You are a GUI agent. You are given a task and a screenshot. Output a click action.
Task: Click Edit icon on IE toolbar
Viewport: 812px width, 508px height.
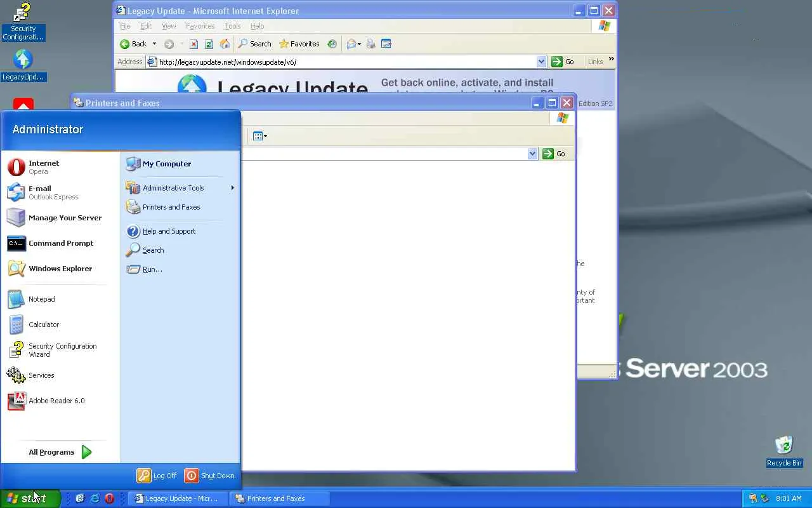point(386,44)
